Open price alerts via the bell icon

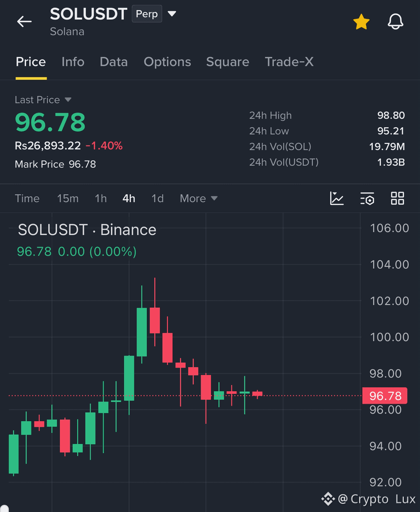tap(396, 22)
